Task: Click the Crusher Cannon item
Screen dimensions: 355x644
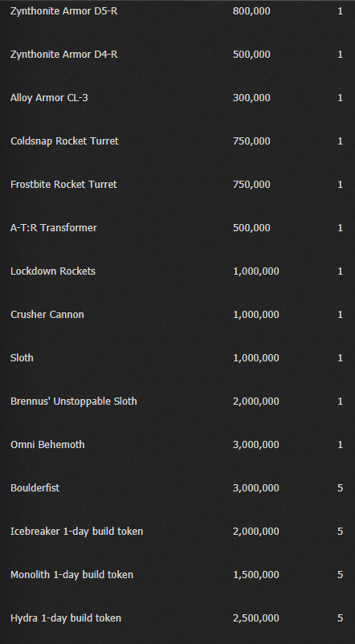Action: pyautogui.click(x=47, y=314)
